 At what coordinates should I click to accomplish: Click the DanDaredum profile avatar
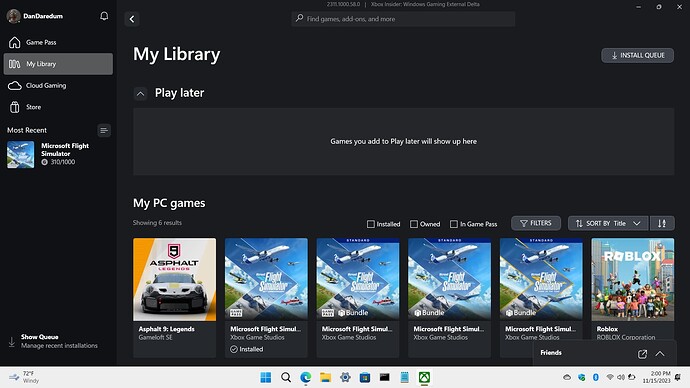point(14,16)
